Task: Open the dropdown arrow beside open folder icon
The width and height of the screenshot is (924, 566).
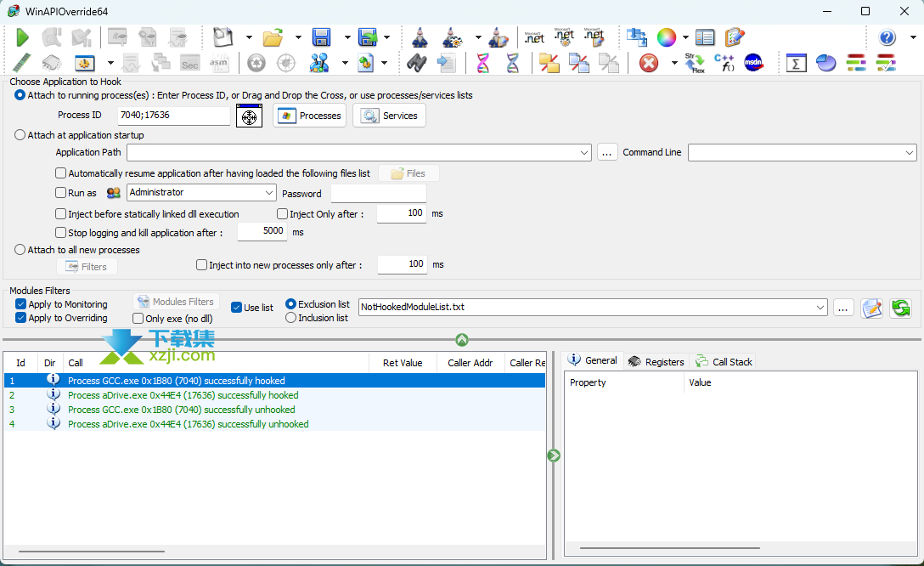Action: click(298, 37)
